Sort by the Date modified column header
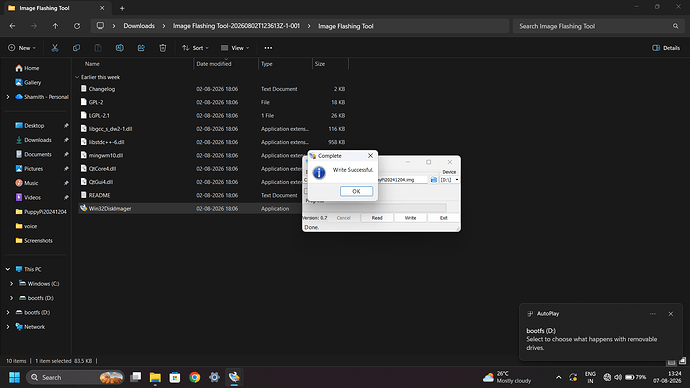The width and height of the screenshot is (690, 388). pos(214,64)
